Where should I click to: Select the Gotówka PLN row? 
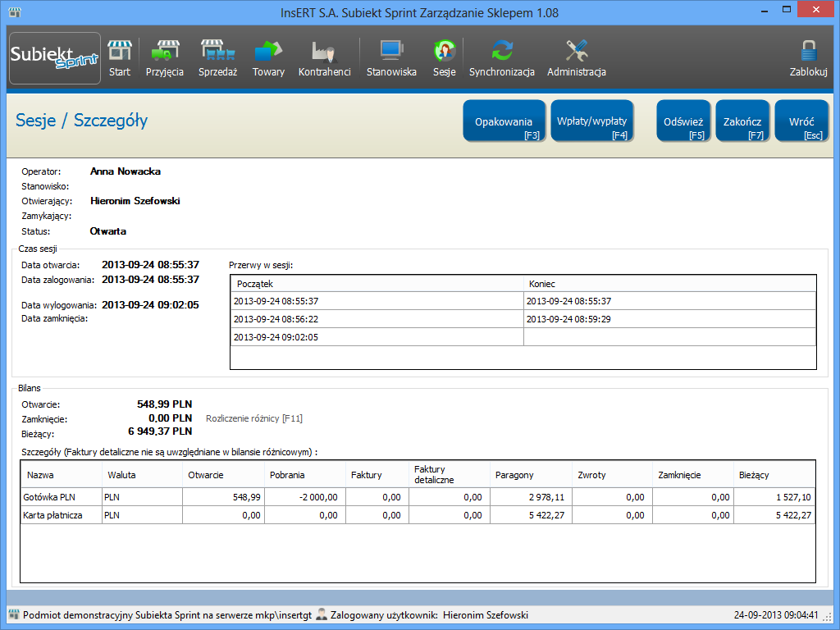(x=418, y=497)
